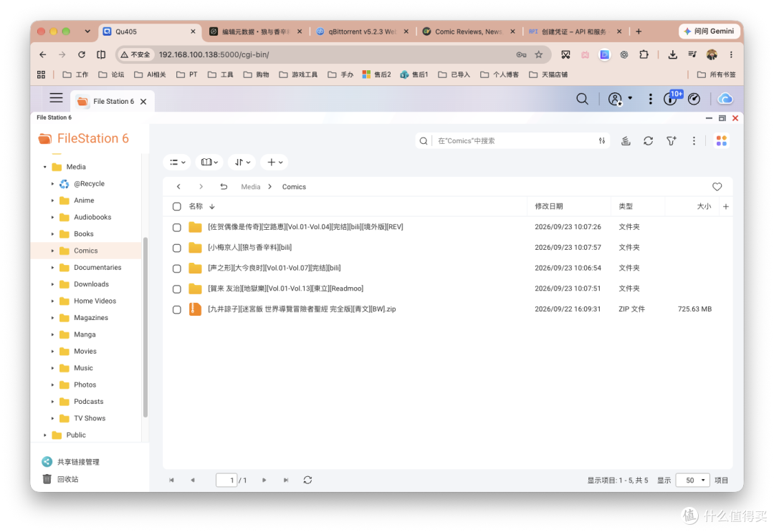Click the search in Comics input field
The height and width of the screenshot is (532, 774).
coord(513,141)
